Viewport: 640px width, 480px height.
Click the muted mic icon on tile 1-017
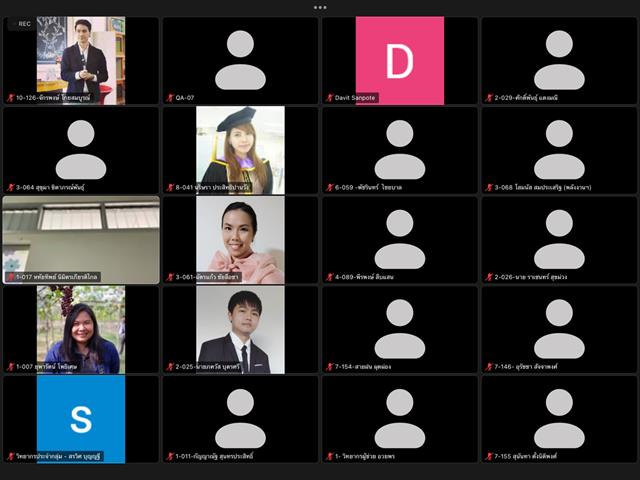(11, 277)
